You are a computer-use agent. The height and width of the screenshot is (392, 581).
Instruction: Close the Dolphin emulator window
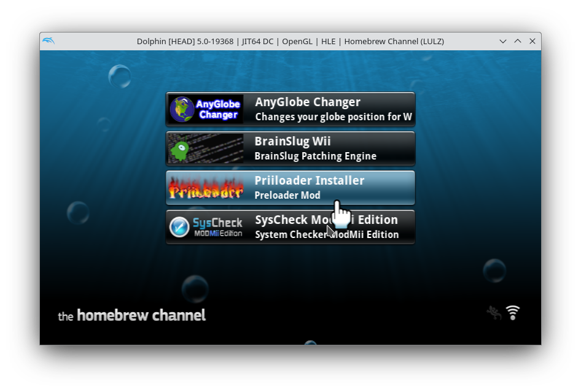click(532, 41)
